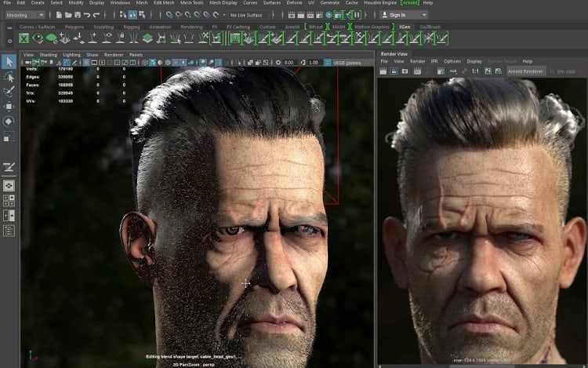Toggle select by component type mode

coord(142,15)
